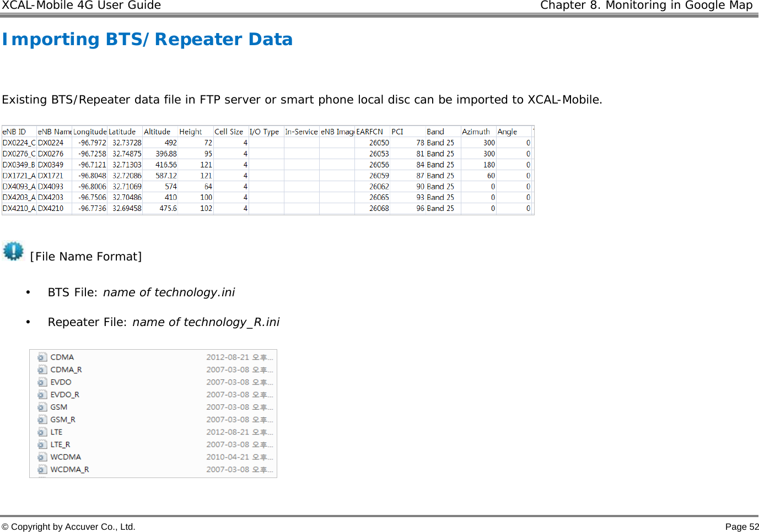Select the DX0224_C table row
This screenshot has height=532, width=759.
[165, 142]
